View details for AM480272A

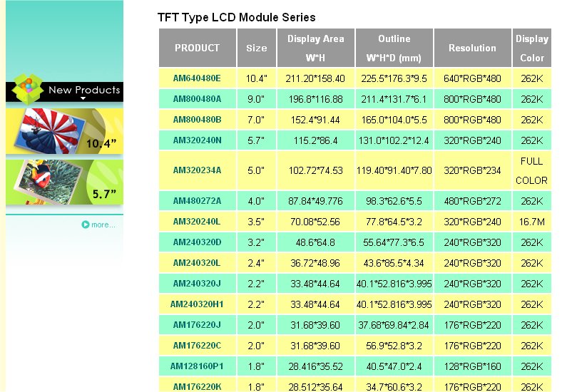pos(197,201)
